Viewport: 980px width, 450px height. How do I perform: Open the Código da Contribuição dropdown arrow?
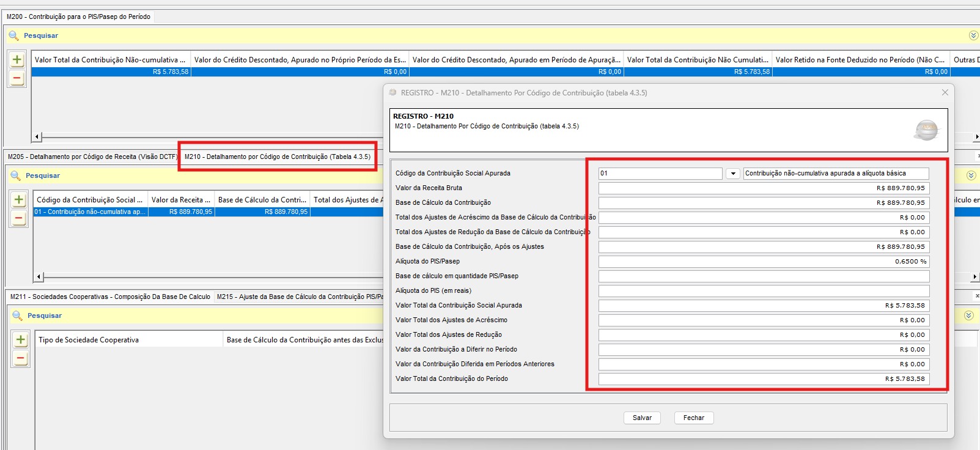(x=733, y=174)
